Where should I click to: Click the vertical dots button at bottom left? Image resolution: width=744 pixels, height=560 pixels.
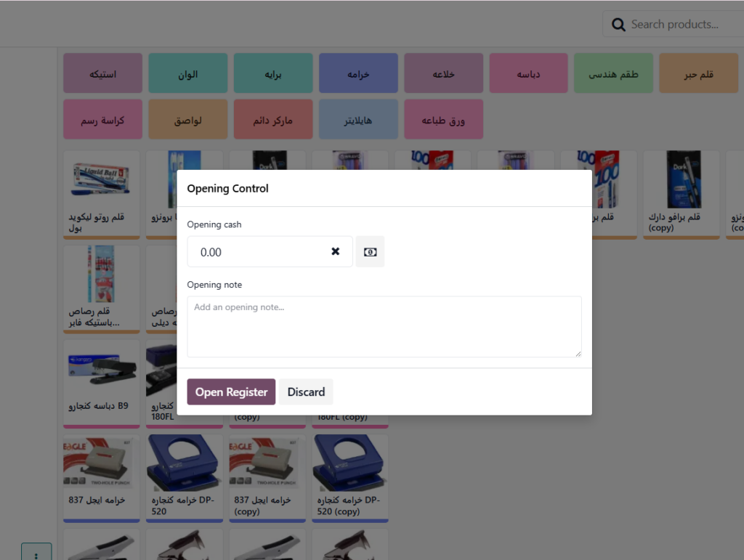coord(36,553)
